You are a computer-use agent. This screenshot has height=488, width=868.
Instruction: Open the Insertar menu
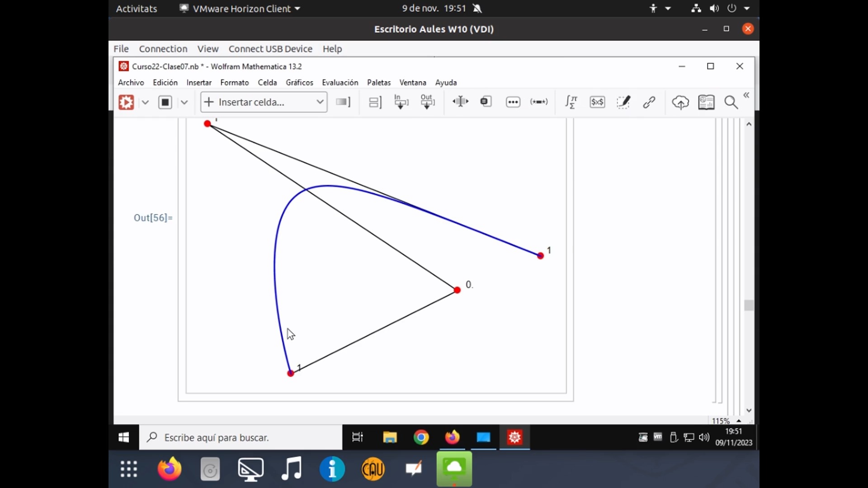(199, 82)
